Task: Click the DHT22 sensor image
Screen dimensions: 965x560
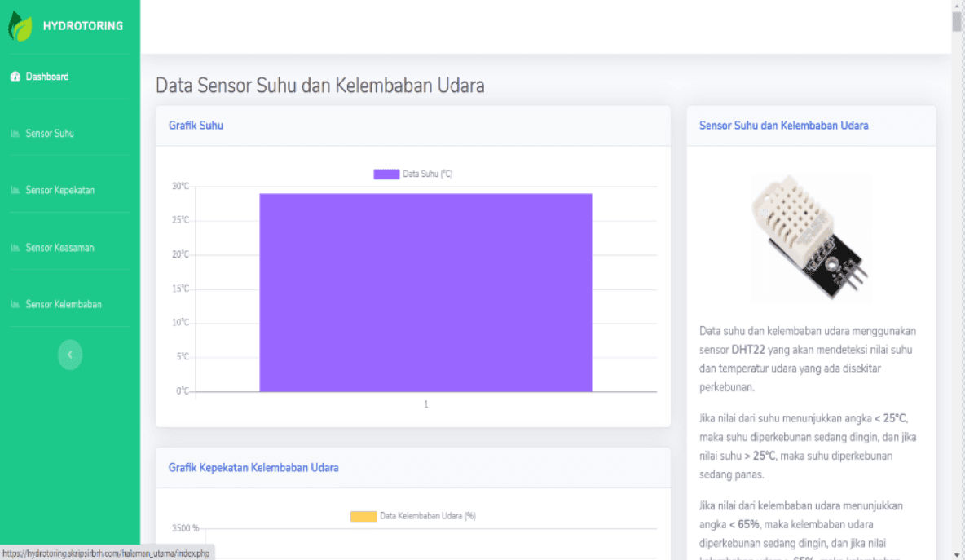Action: point(811,237)
